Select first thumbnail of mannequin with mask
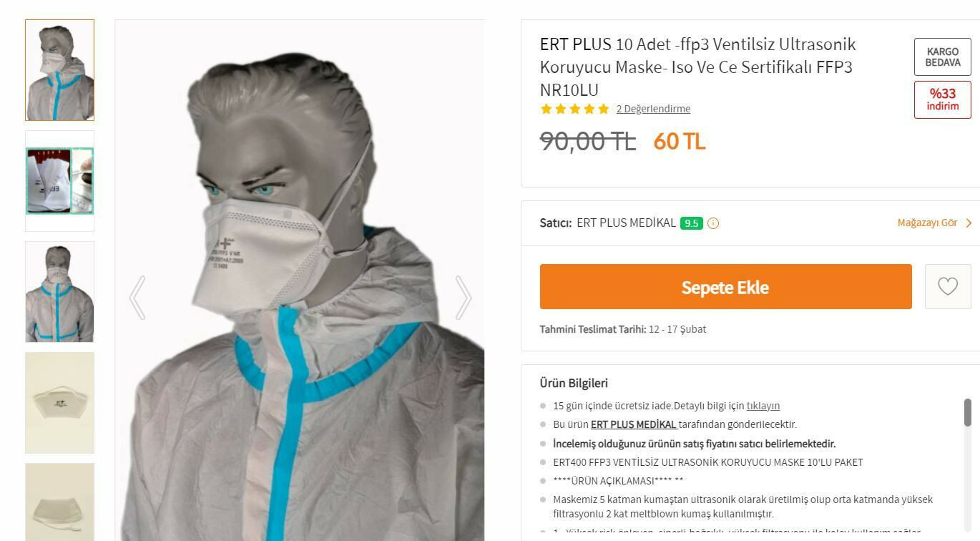The image size is (980, 541). (x=59, y=70)
